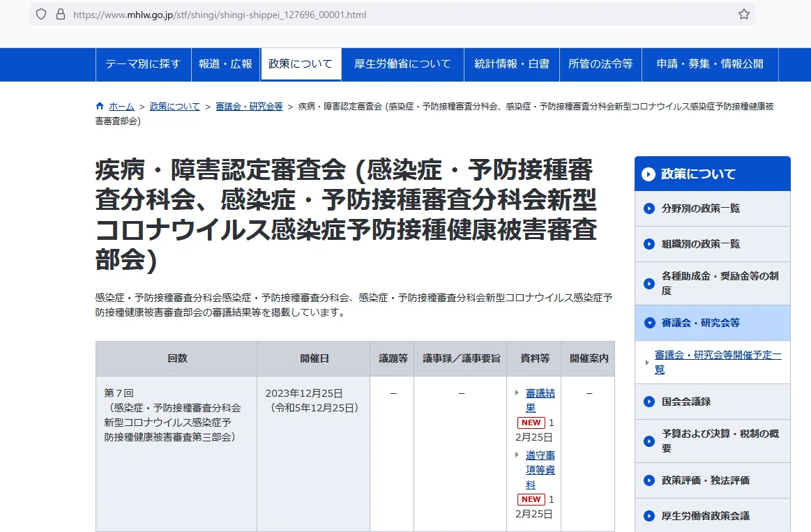The height and width of the screenshot is (532, 811).
Task: Click the arrow icon beside 各種助成金・奨励金等の制度
Action: pyautogui.click(x=649, y=283)
